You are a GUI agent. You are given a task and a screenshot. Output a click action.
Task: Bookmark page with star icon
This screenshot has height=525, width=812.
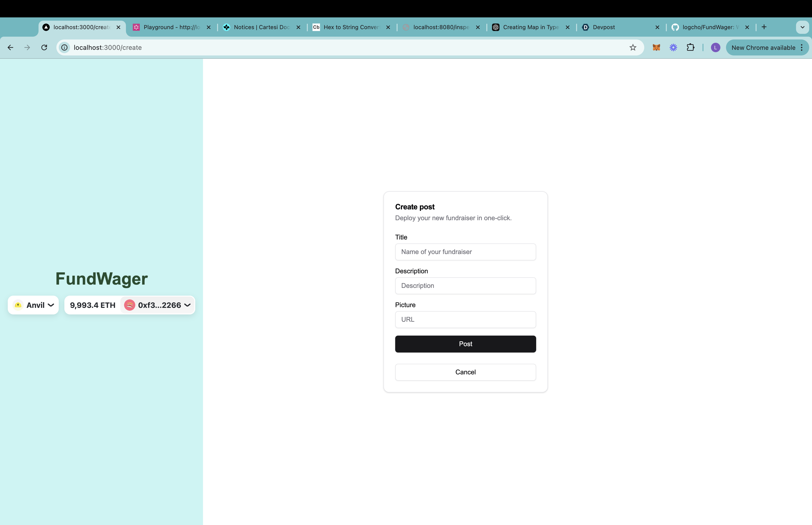coord(633,47)
